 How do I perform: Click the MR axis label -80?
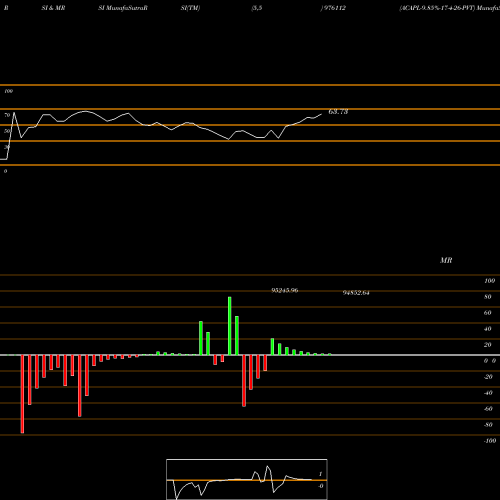point(488,425)
